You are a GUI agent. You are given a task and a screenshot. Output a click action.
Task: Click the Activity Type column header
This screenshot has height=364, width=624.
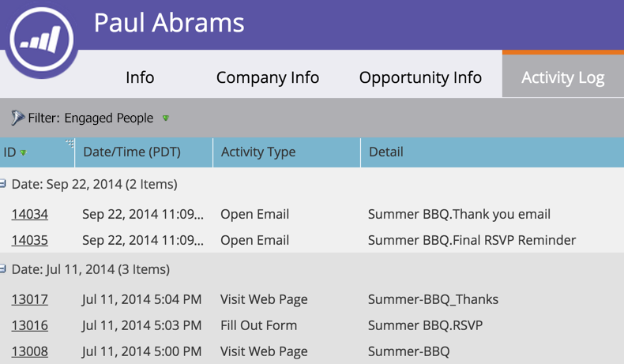[258, 152]
